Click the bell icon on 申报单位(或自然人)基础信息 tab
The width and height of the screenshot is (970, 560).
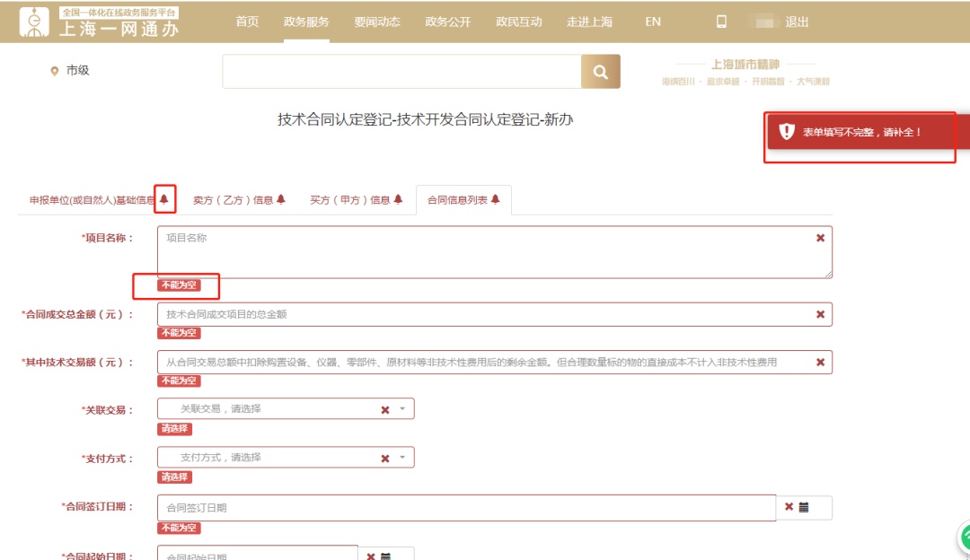(x=165, y=197)
